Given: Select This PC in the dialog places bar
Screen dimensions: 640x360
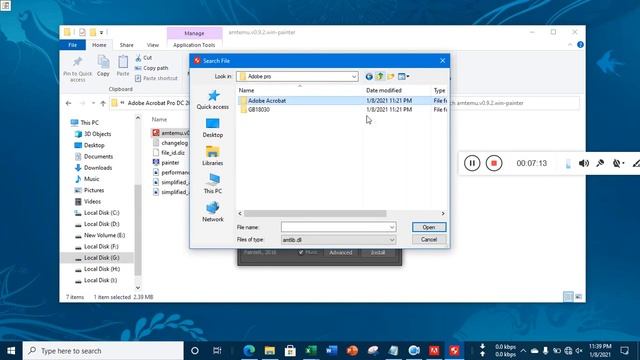Looking at the screenshot, I should (x=213, y=184).
